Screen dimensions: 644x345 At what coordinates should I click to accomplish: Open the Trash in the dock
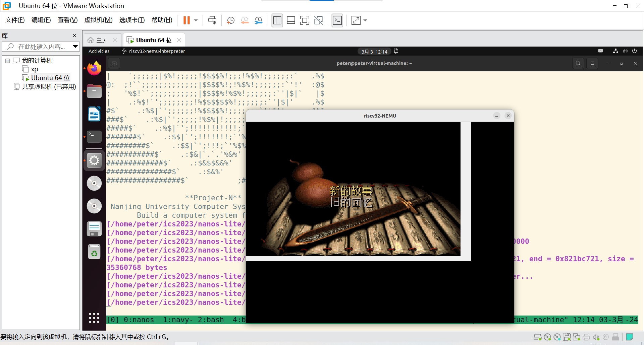coord(94,252)
